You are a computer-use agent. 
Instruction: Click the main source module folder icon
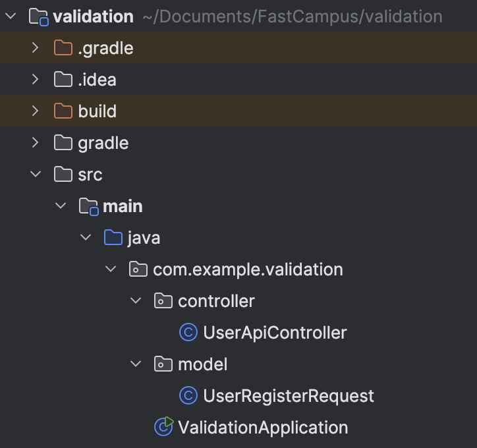pos(88,206)
